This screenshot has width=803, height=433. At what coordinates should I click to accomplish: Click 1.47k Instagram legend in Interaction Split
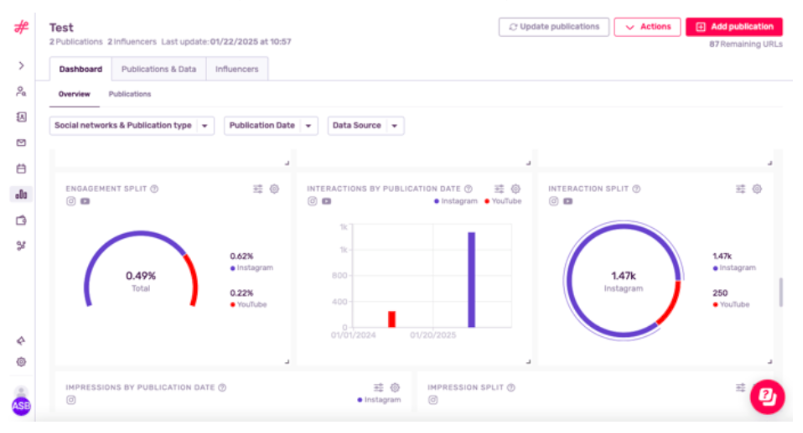734,262
